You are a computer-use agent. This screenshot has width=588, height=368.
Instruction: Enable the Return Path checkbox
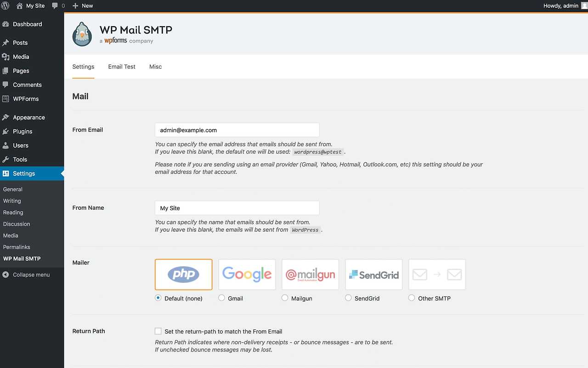tap(158, 331)
